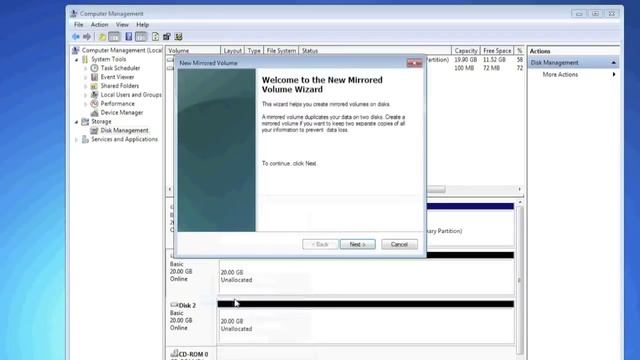Click the 19.90 GB capacity cell
640x360 pixels.
(x=465, y=60)
